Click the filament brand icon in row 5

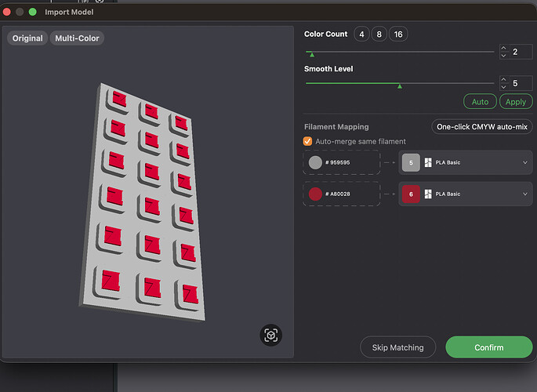pos(428,162)
